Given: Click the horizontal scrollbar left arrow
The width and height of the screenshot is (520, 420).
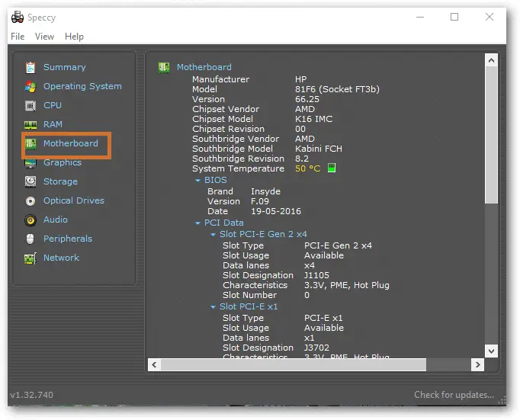Looking at the screenshot, I should pos(154,365).
